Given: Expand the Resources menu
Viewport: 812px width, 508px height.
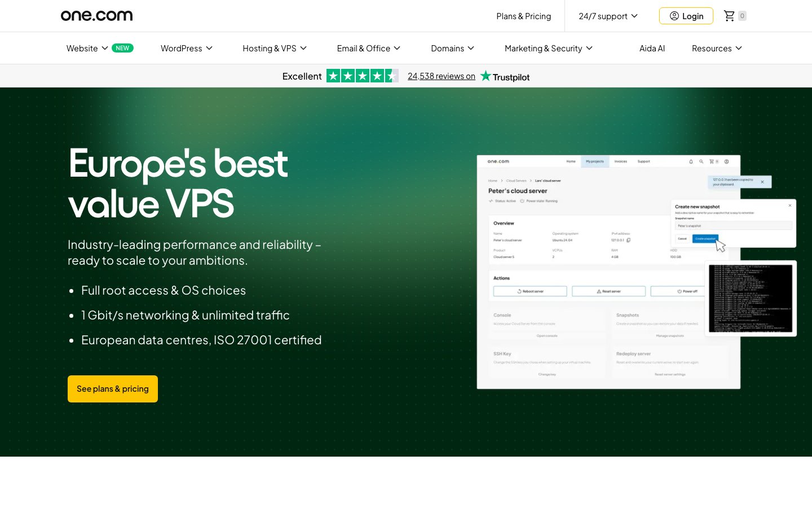Looking at the screenshot, I should 717,49.
